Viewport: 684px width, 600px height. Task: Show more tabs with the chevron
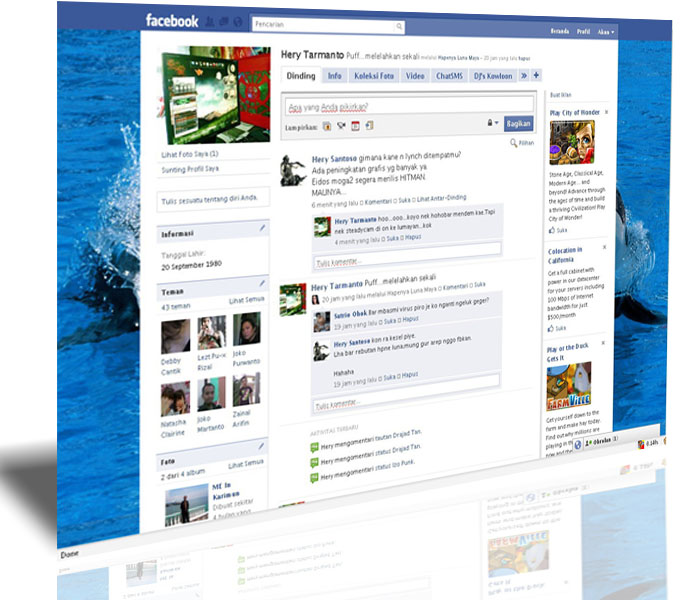point(524,75)
